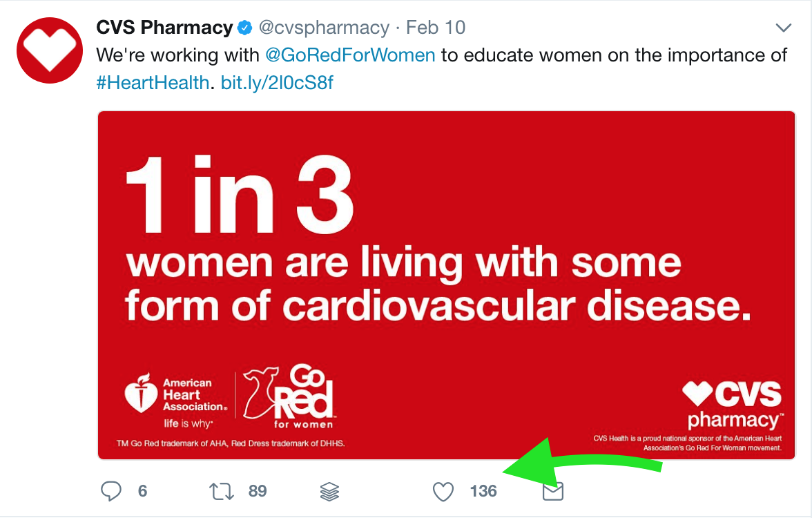The height and width of the screenshot is (518, 812).
Task: Follow the bit.ly/2l0cS8f link
Action: click(277, 82)
